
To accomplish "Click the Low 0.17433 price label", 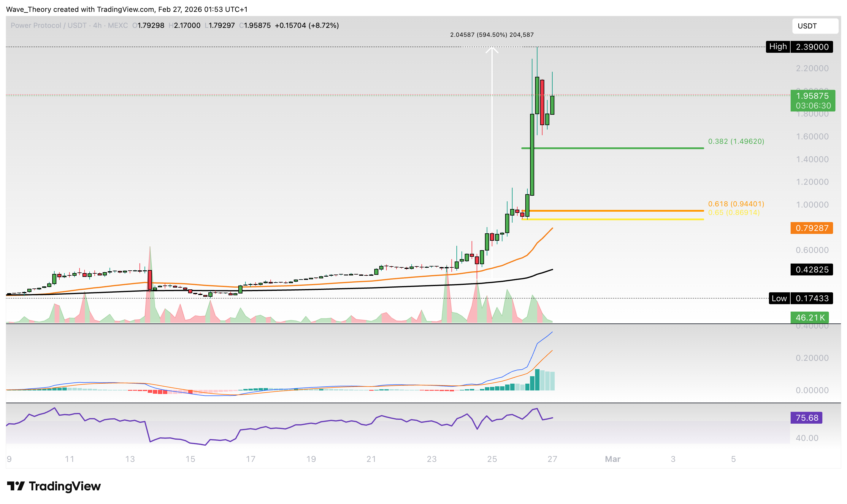I will pos(800,298).
